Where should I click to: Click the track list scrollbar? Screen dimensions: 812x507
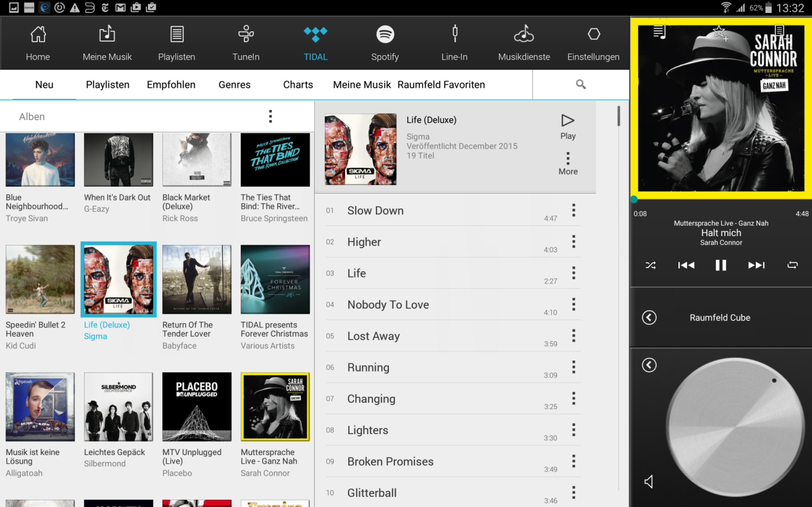[618, 116]
